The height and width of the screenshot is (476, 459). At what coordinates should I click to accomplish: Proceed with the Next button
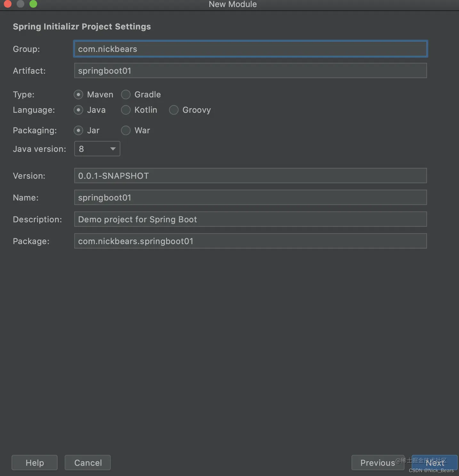(435, 463)
